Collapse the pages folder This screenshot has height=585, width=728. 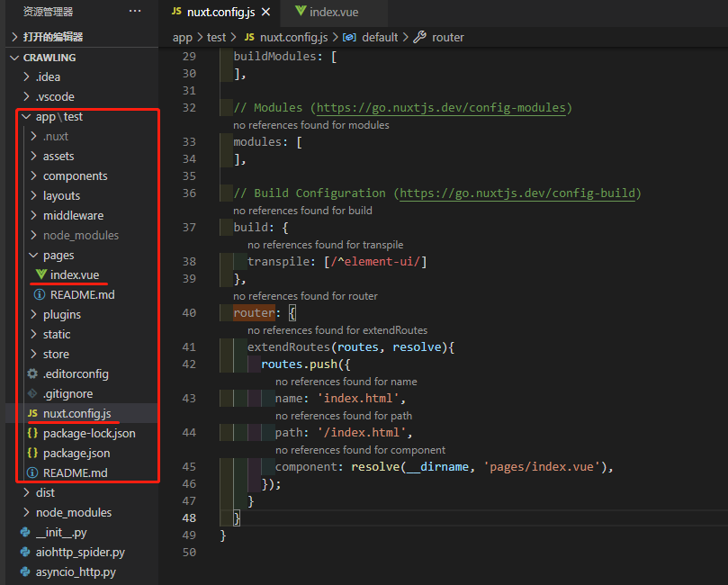click(58, 256)
